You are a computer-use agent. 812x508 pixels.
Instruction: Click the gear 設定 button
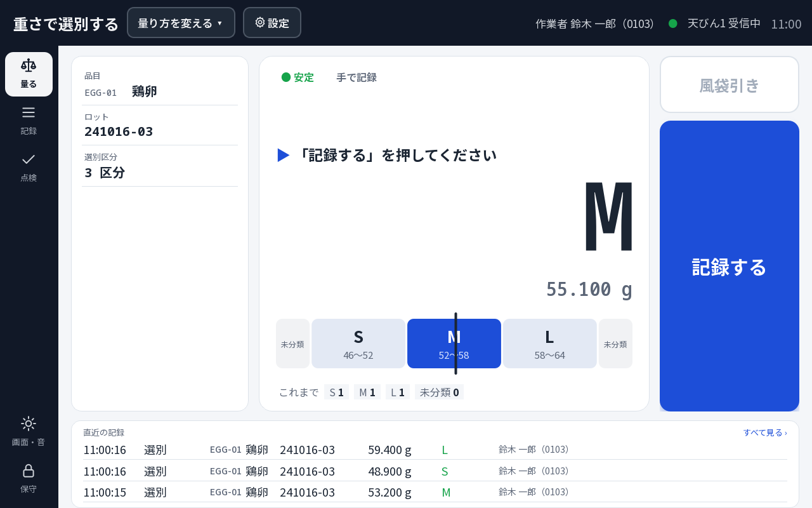[x=272, y=23]
